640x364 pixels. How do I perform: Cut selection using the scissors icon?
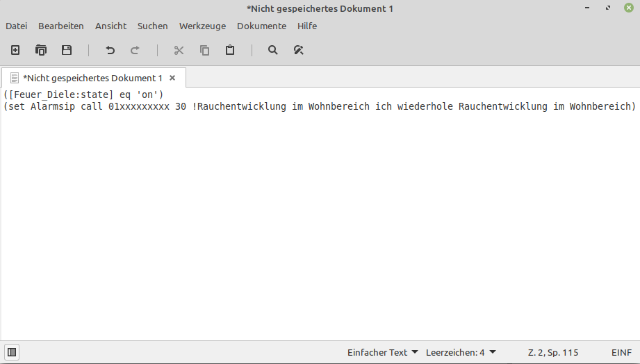[179, 50]
